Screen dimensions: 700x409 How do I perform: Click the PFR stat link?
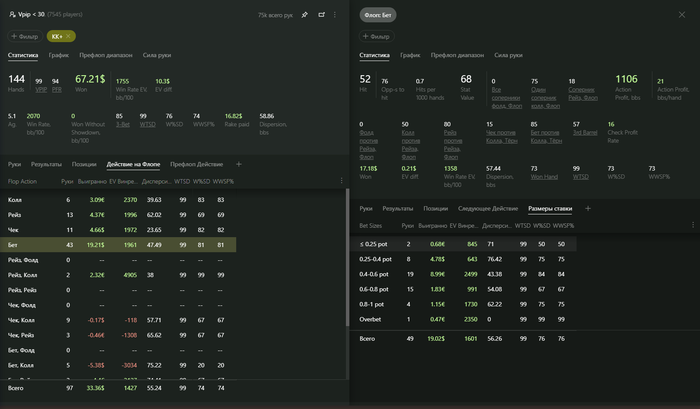[x=57, y=89]
